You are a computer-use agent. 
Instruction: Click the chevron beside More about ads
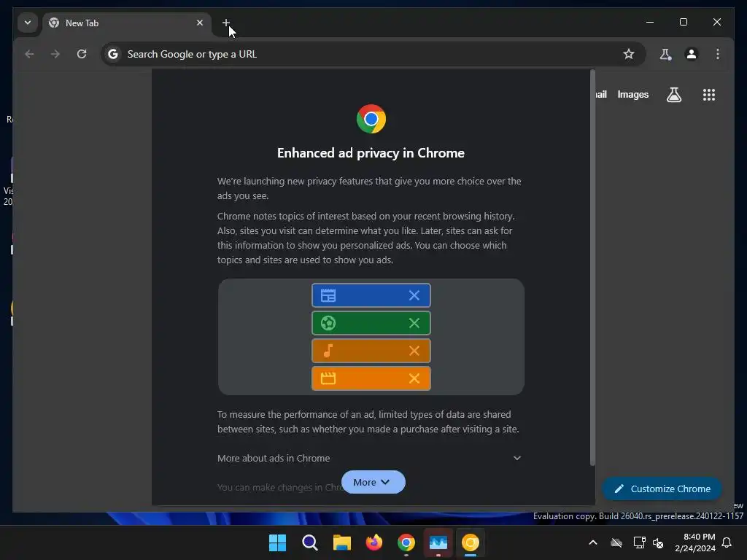point(517,458)
